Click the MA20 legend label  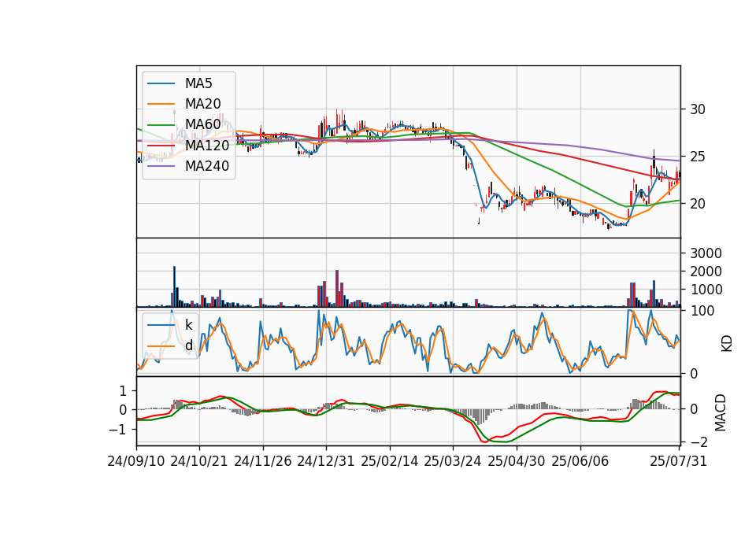pyautogui.click(x=202, y=104)
